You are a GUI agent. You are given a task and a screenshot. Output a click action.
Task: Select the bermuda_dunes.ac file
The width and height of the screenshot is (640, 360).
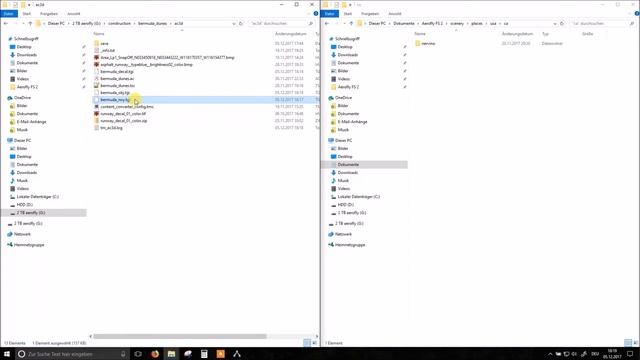[x=117, y=78]
